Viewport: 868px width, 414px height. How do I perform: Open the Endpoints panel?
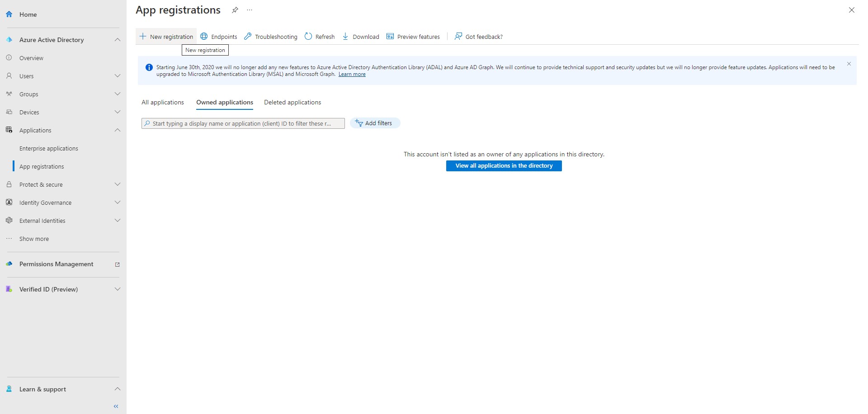[219, 36]
